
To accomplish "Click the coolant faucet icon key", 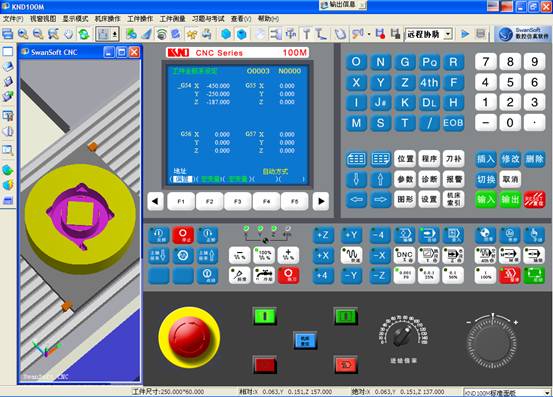I will [x=264, y=275].
